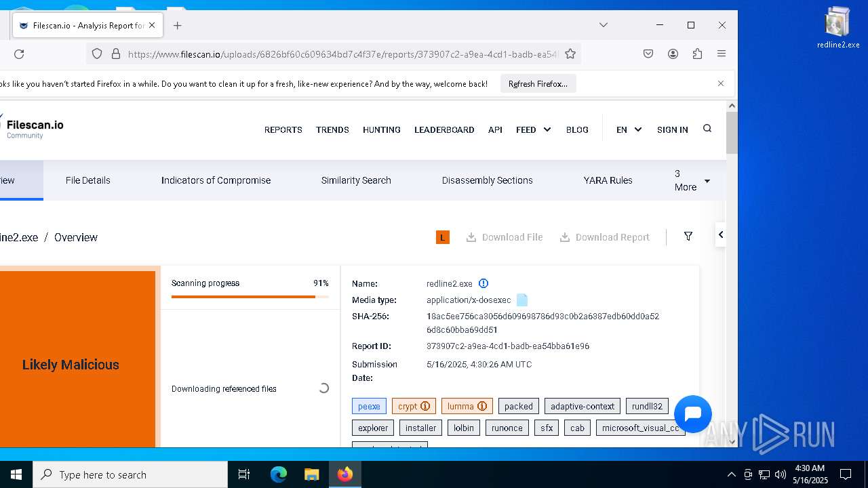
Task: Open the LEADERBOARD navigation item
Action: pos(444,129)
